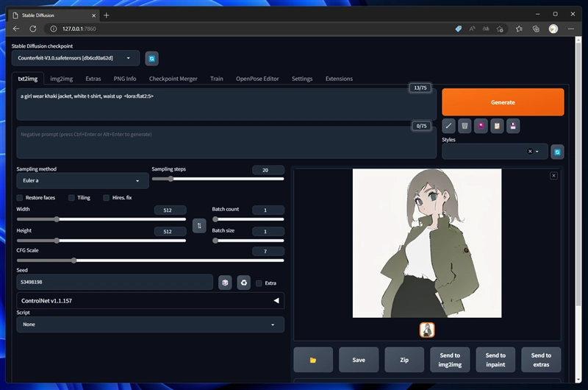Swap width and height with arrows icon
Screen dimensions: 588x390
[x=198, y=226]
